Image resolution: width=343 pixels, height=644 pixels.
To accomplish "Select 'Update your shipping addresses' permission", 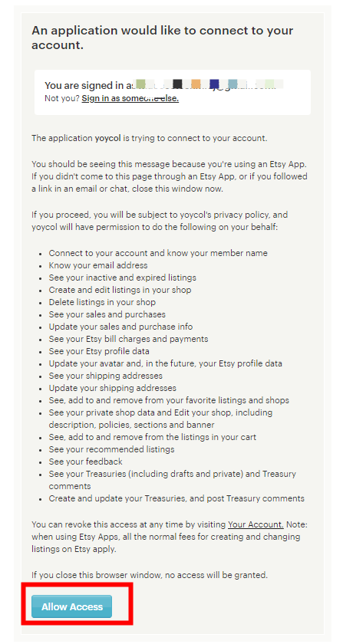I will 113,388.
